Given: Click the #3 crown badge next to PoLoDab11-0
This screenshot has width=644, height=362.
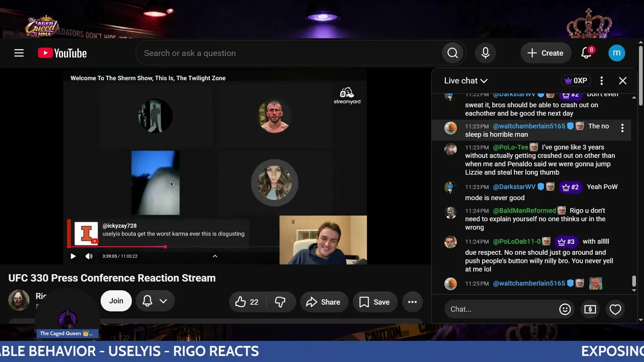Looking at the screenshot, I should [566, 242].
